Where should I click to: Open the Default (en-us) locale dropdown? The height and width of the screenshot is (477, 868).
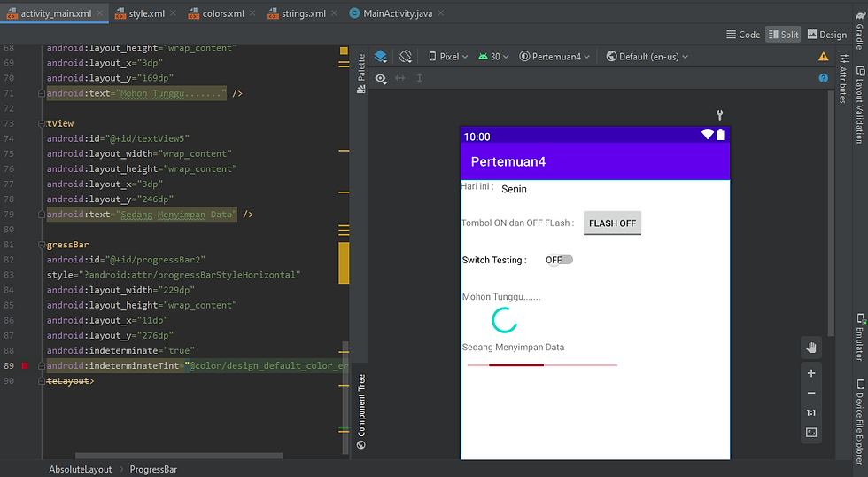[647, 57]
